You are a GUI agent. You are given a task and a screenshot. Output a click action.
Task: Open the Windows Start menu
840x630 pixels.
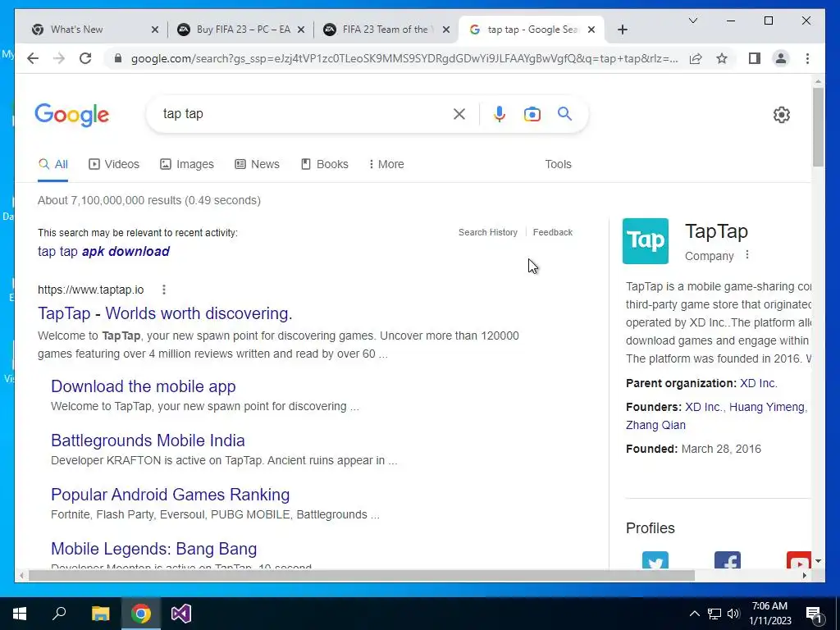[20, 614]
